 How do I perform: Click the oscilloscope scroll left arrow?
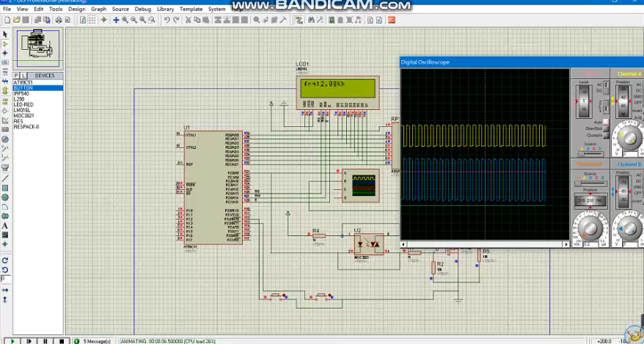pos(403,244)
